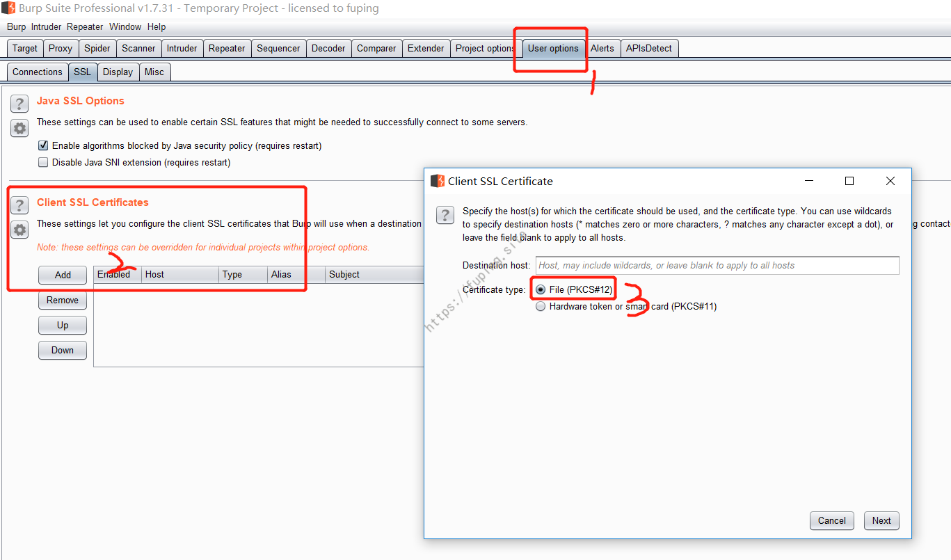Viewport: 951px width, 560px height.
Task: Open the Intruder menu in menu bar
Action: click(48, 26)
